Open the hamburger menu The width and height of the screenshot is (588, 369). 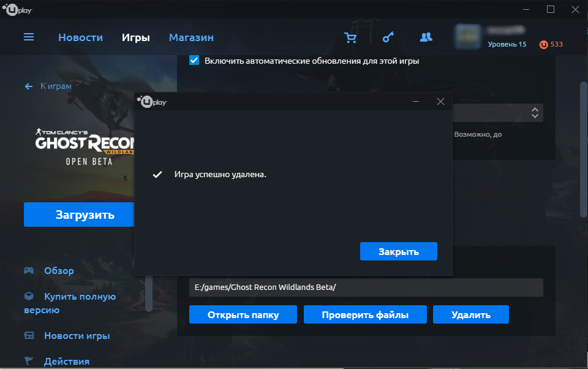point(29,37)
